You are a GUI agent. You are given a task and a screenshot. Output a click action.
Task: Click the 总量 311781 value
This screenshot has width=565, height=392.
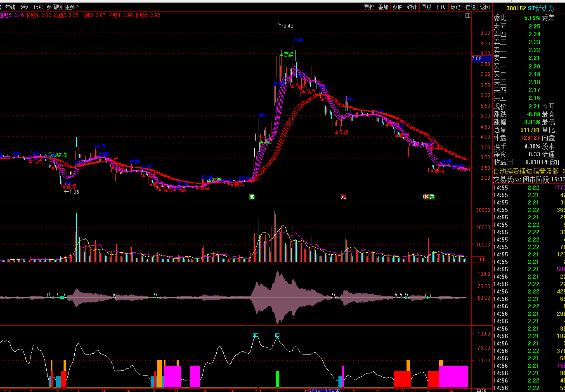530,130
